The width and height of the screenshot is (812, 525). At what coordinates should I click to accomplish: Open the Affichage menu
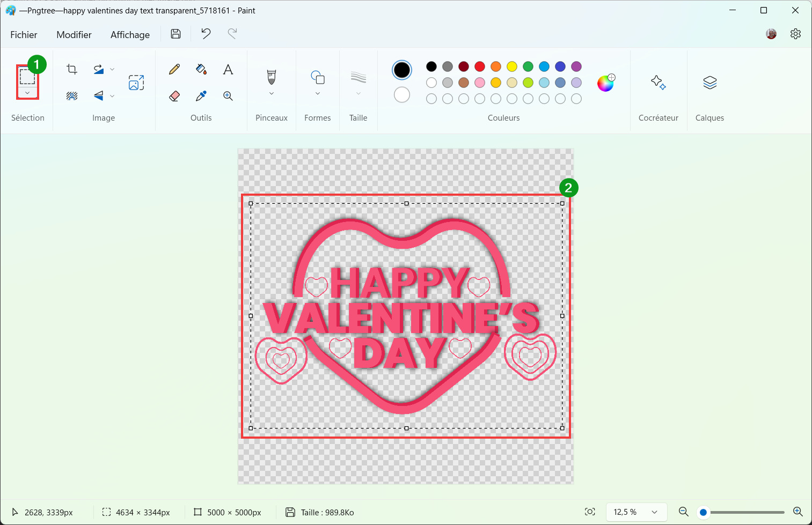tap(130, 35)
